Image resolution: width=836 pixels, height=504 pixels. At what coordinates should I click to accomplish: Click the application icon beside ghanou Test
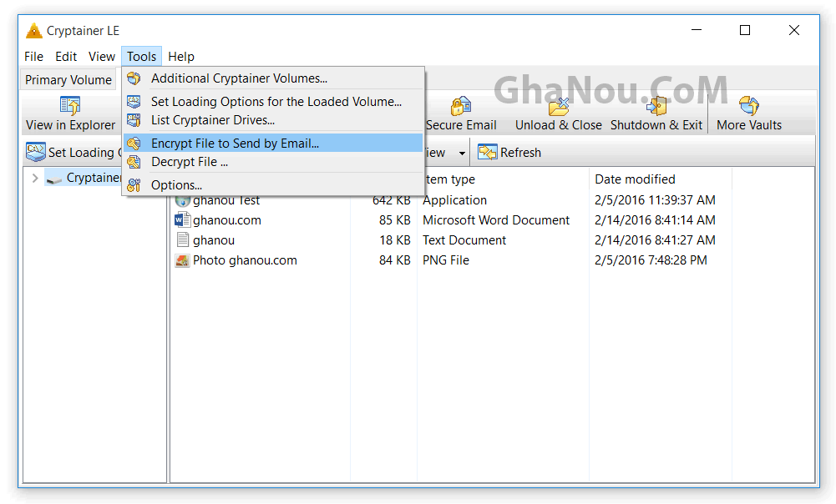click(x=182, y=200)
